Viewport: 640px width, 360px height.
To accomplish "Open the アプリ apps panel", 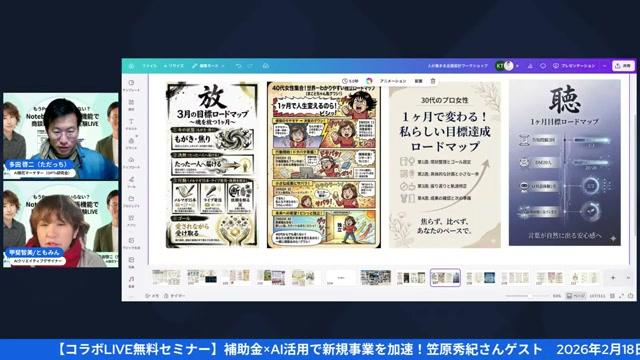I will click(131, 221).
